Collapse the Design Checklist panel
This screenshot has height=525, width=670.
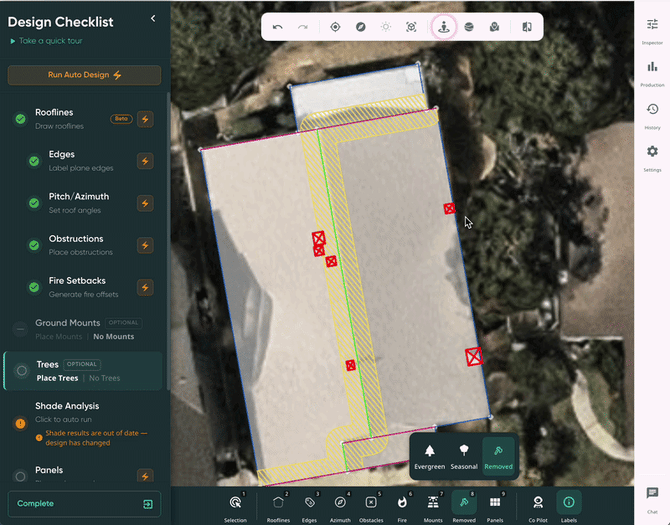pos(153,19)
